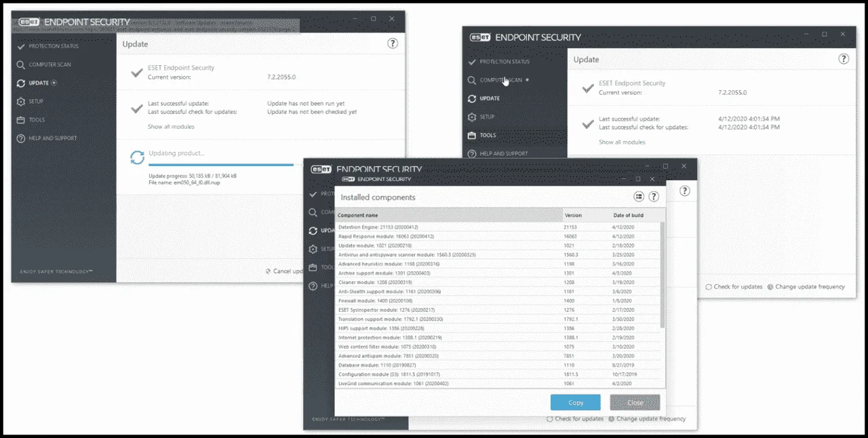Sort the list by Version column header
This screenshot has height=438, width=868.
(585, 215)
